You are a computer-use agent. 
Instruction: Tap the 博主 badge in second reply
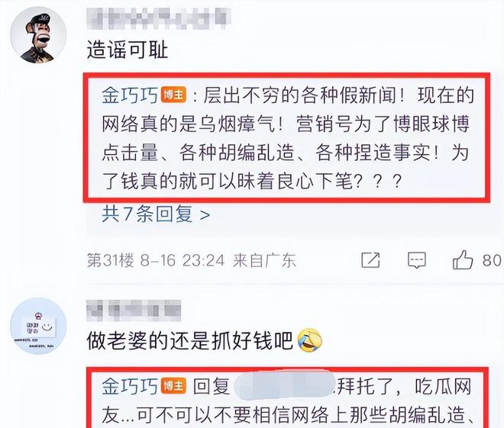pyautogui.click(x=173, y=385)
